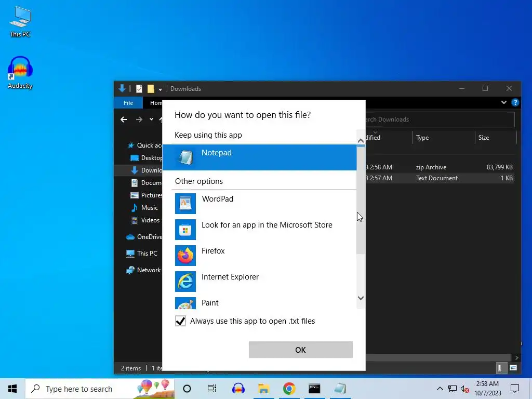Select the zip Archive file row
Screen dimensions: 532x399
tap(440, 167)
